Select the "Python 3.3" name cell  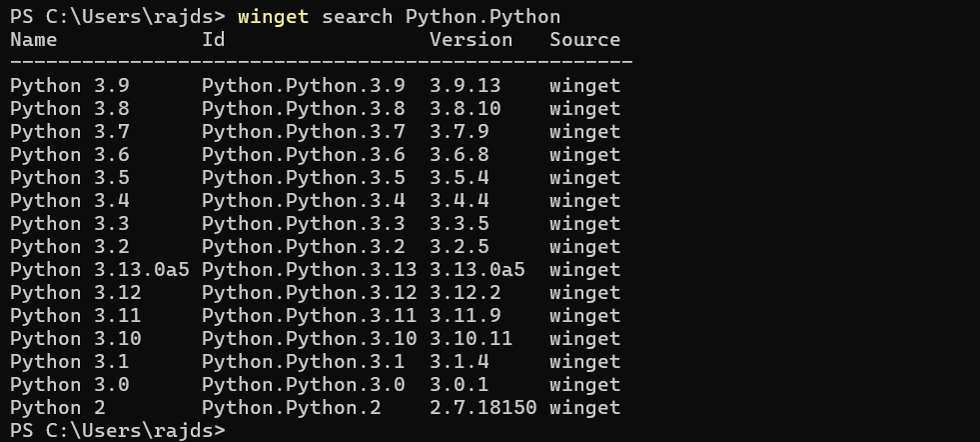69,224
